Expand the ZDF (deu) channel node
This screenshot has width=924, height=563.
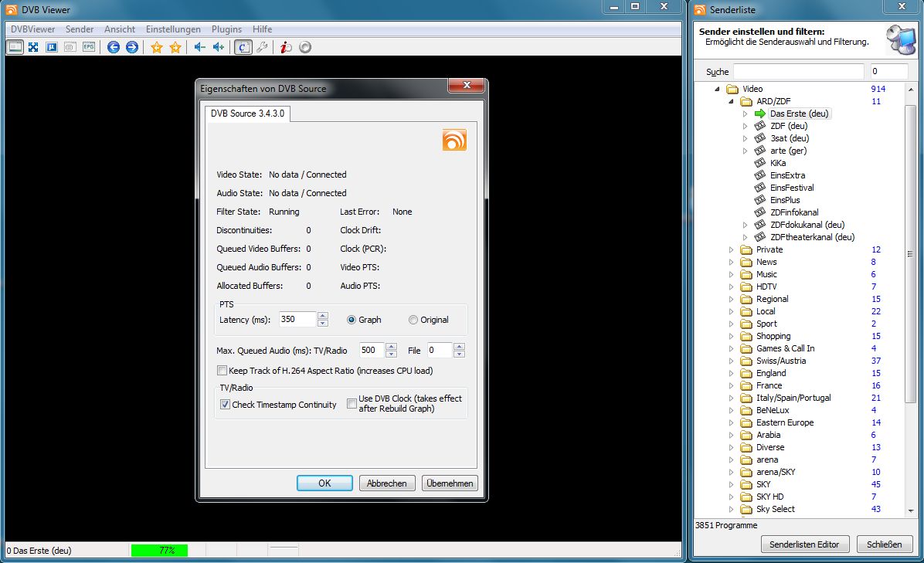(745, 126)
